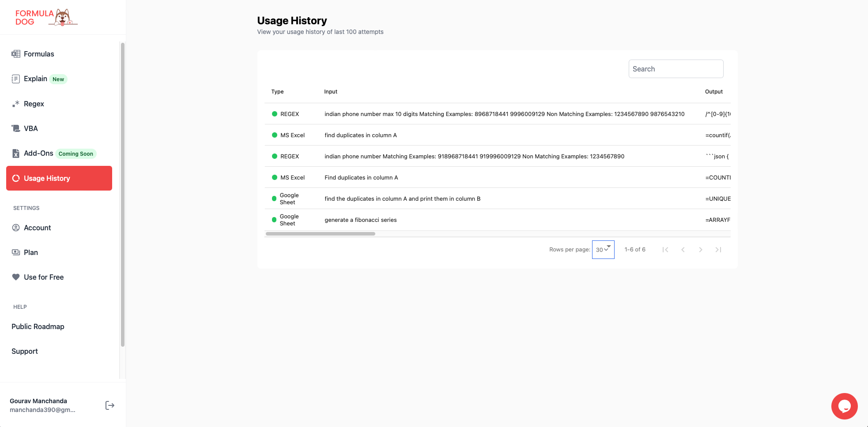Viewport: 868px width, 427px height.
Task: Sort by the Output column header
Action: (x=714, y=92)
